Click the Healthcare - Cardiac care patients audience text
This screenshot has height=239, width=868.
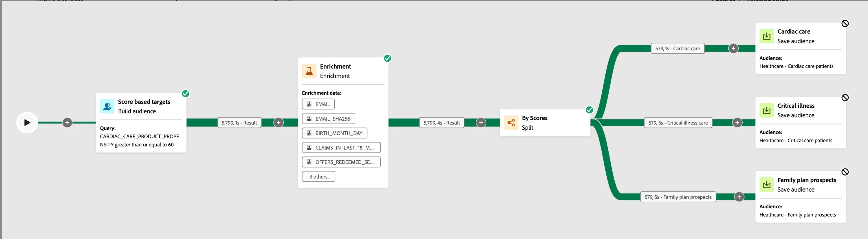796,66
